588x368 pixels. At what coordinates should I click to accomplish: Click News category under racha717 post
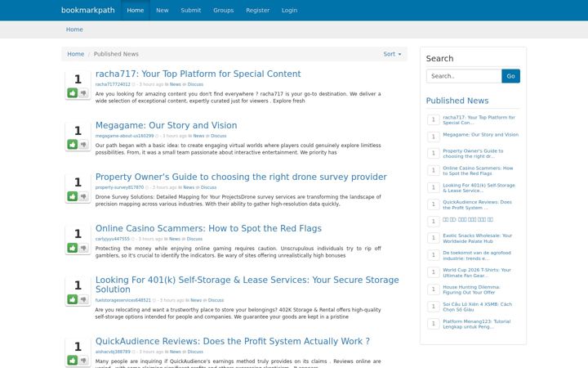point(175,84)
